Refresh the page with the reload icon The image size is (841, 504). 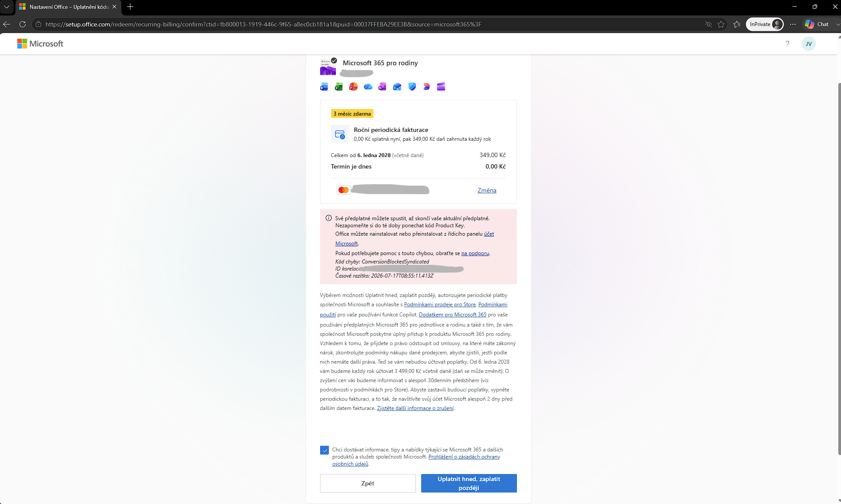point(23,24)
